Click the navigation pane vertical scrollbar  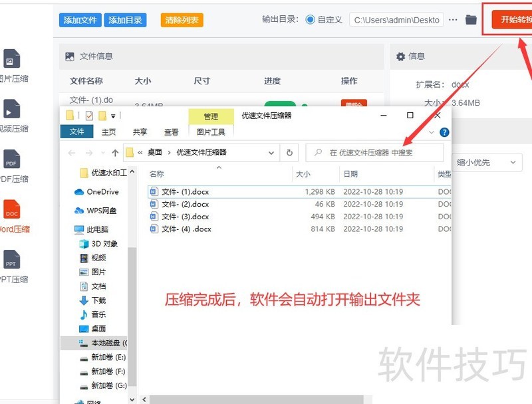pyautogui.click(x=132, y=317)
